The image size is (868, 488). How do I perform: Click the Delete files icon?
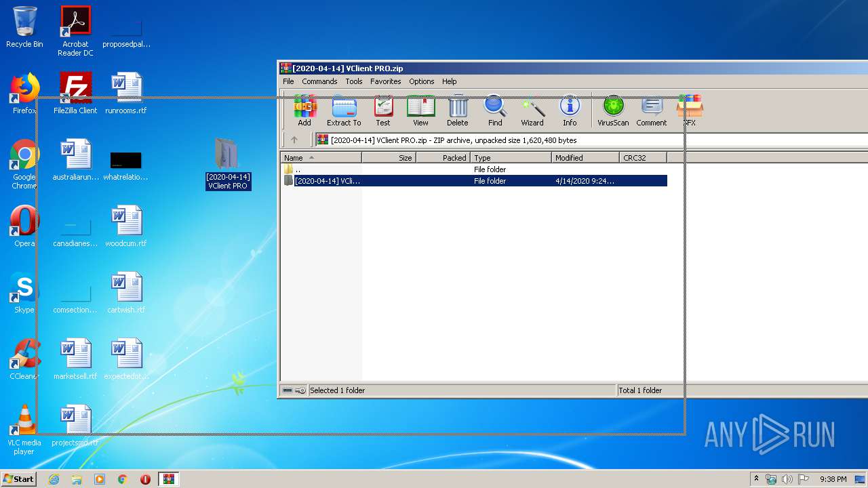pyautogui.click(x=458, y=111)
